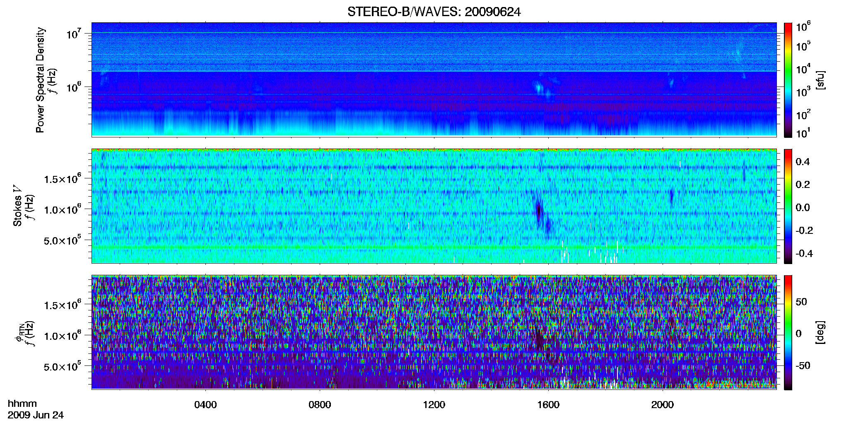Image resolution: width=868 pixels, height=447 pixels.
Task: Select the 2000 time tick label
Action: coord(663,404)
